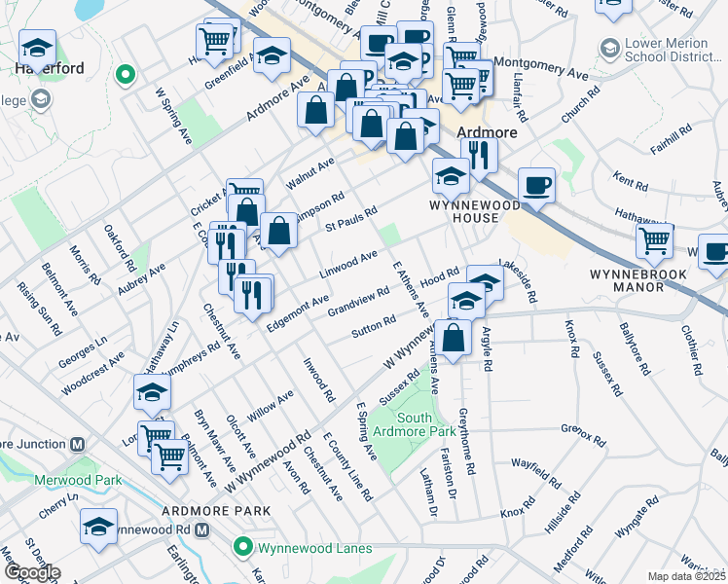Screen dimensions: 728x584
Task: Open the coffee shop marker near Wynnewood House
Action: (x=535, y=185)
